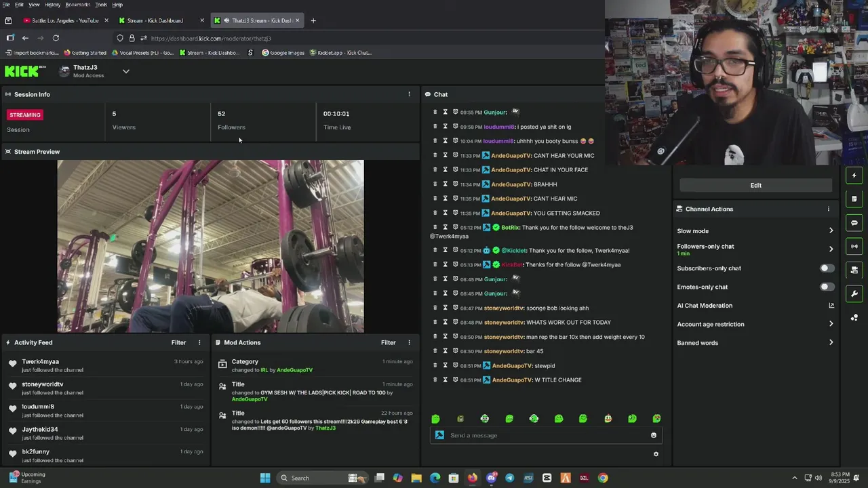Image resolution: width=868 pixels, height=488 pixels.
Task: Click Twerk4myaa follow entry in Activity Feed
Action: 106,365
